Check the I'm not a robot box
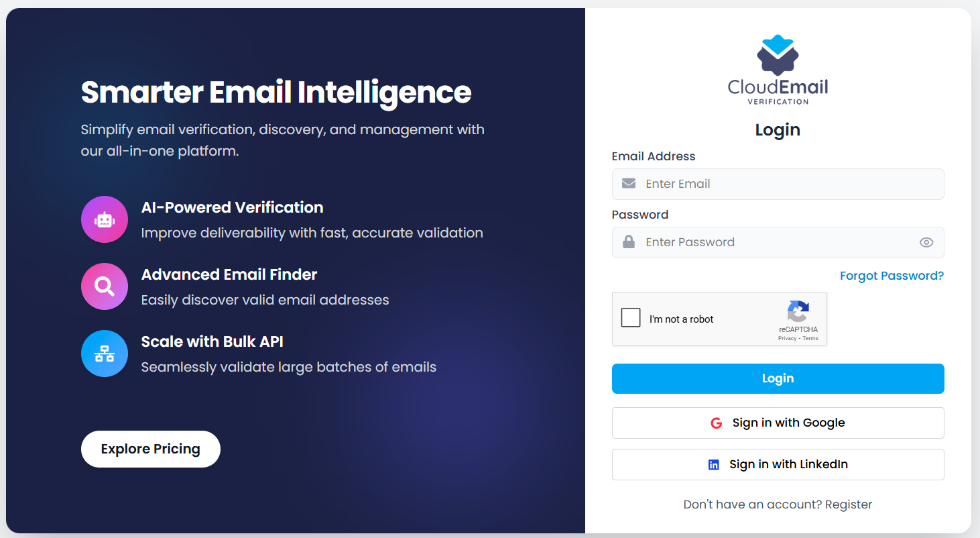 click(630, 317)
